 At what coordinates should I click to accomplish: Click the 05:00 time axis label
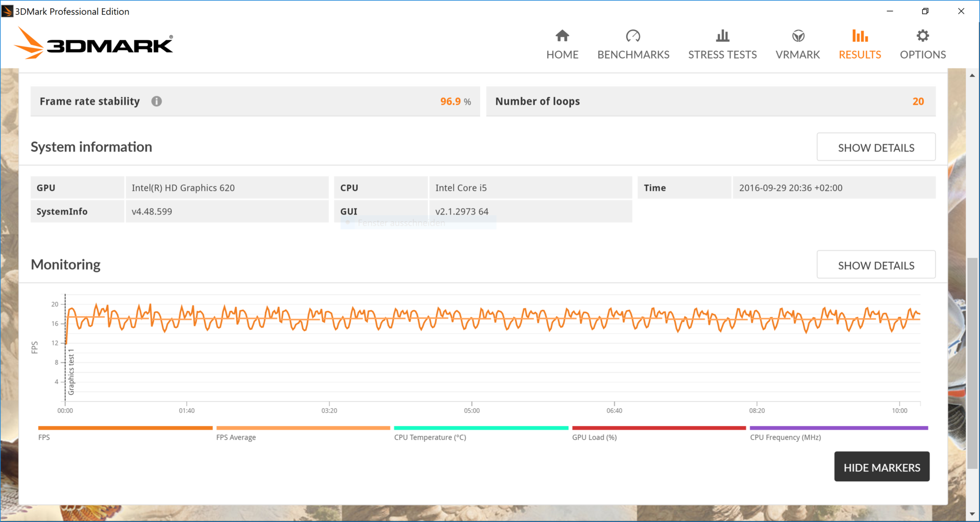click(x=472, y=410)
